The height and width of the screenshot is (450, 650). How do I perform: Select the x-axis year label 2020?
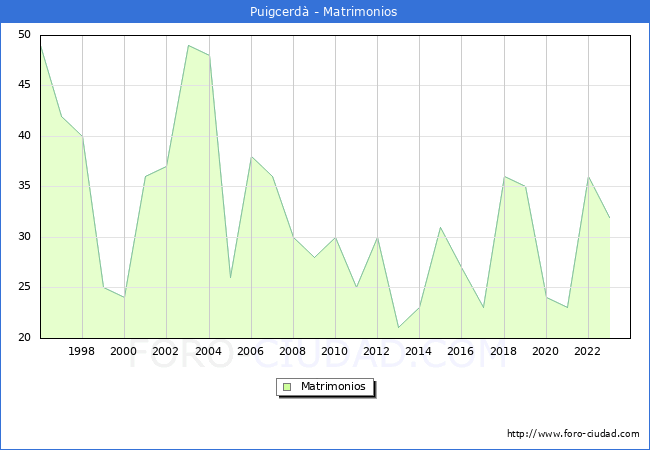(546, 351)
